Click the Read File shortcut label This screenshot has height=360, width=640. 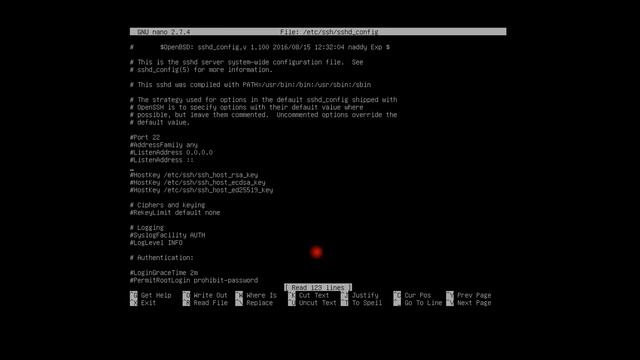210,303
